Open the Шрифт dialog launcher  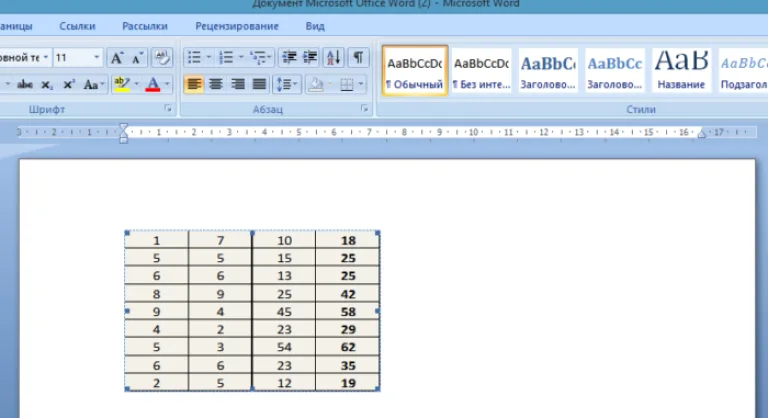168,109
